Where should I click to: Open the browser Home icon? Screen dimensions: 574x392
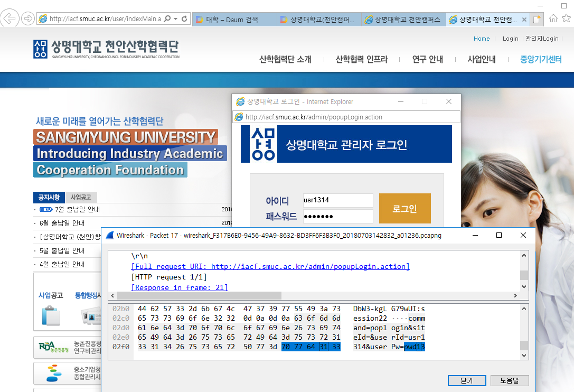(553, 18)
